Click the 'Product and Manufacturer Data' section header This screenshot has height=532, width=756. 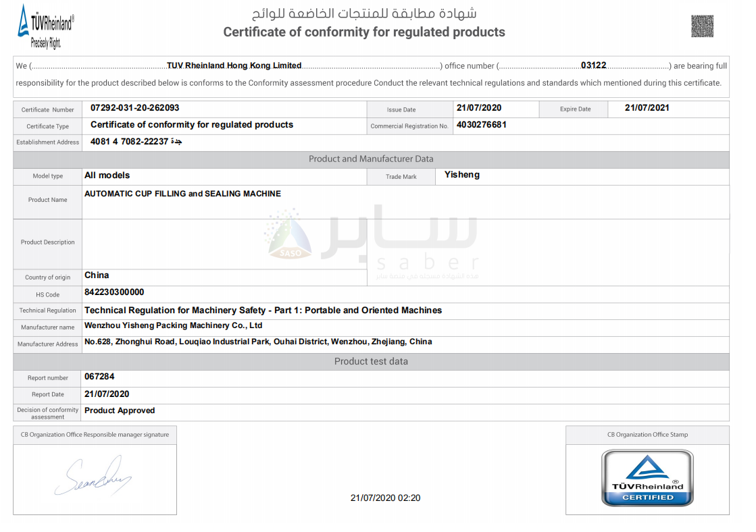[372, 159]
